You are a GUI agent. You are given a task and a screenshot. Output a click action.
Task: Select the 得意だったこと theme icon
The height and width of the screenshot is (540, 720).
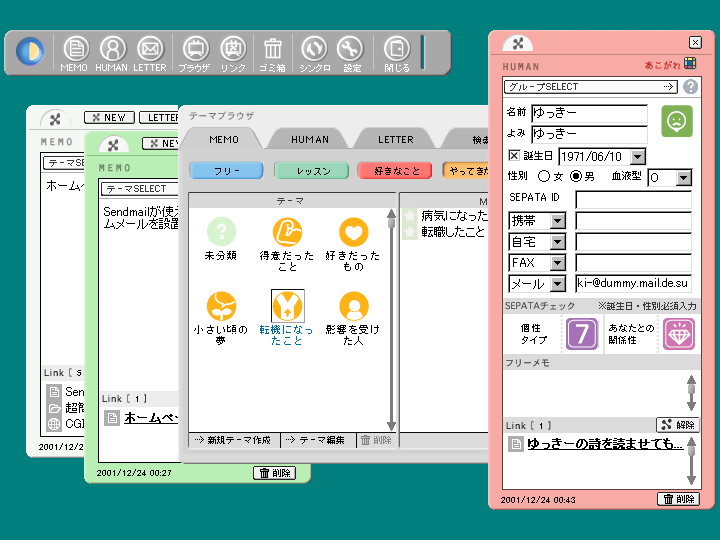287,231
